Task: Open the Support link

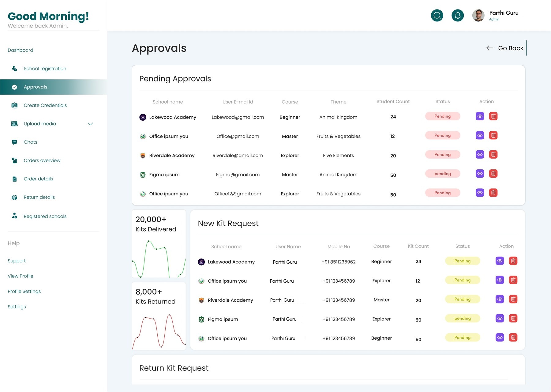Action: [x=17, y=261]
